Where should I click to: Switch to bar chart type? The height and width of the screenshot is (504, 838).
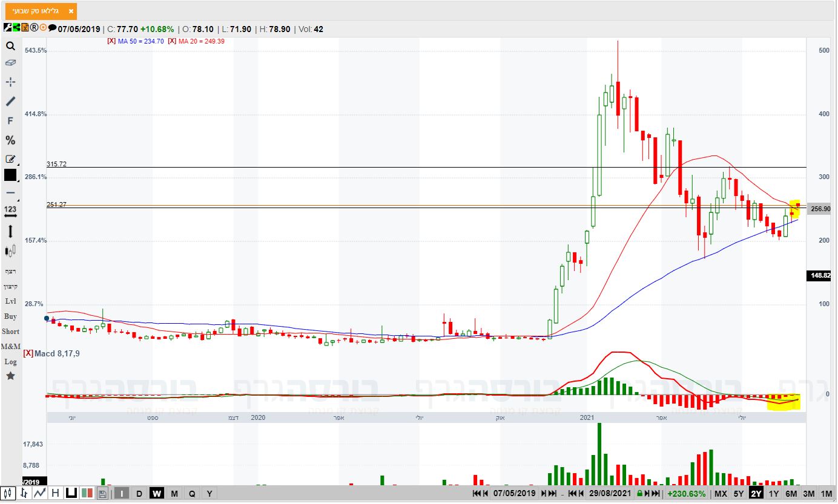[x=24, y=493]
